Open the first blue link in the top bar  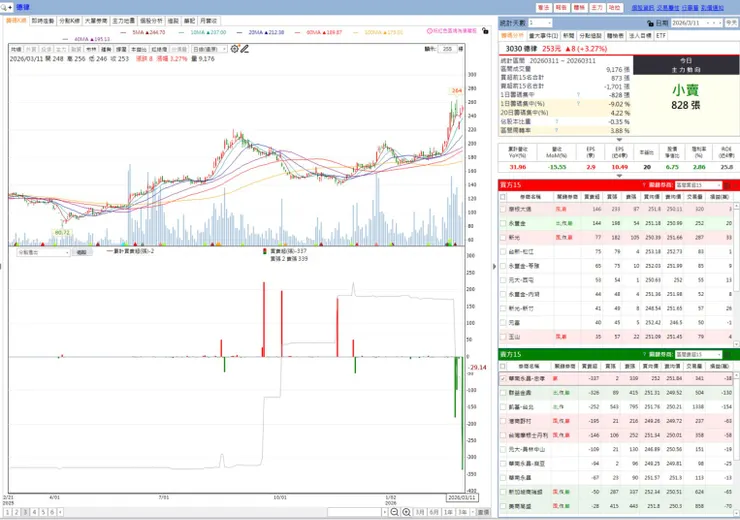point(643,8)
